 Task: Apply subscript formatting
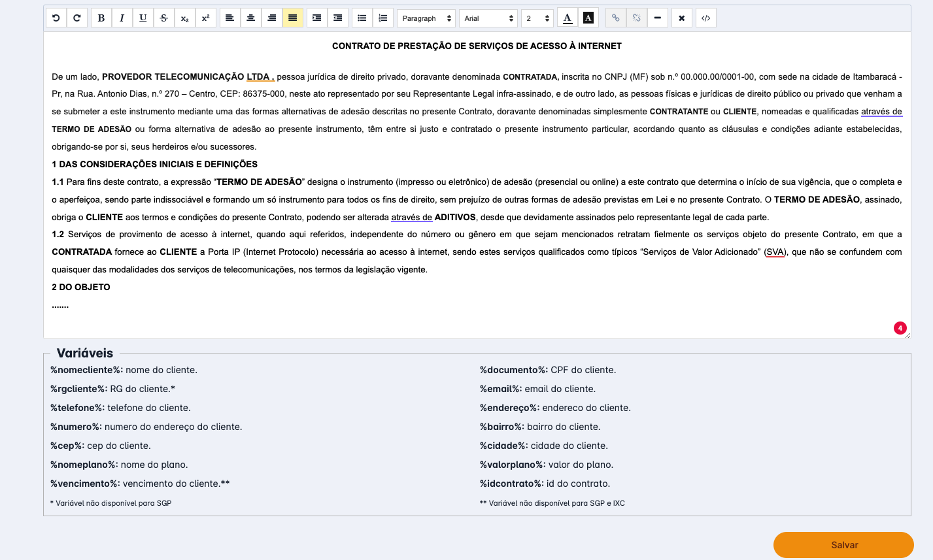[x=185, y=18]
